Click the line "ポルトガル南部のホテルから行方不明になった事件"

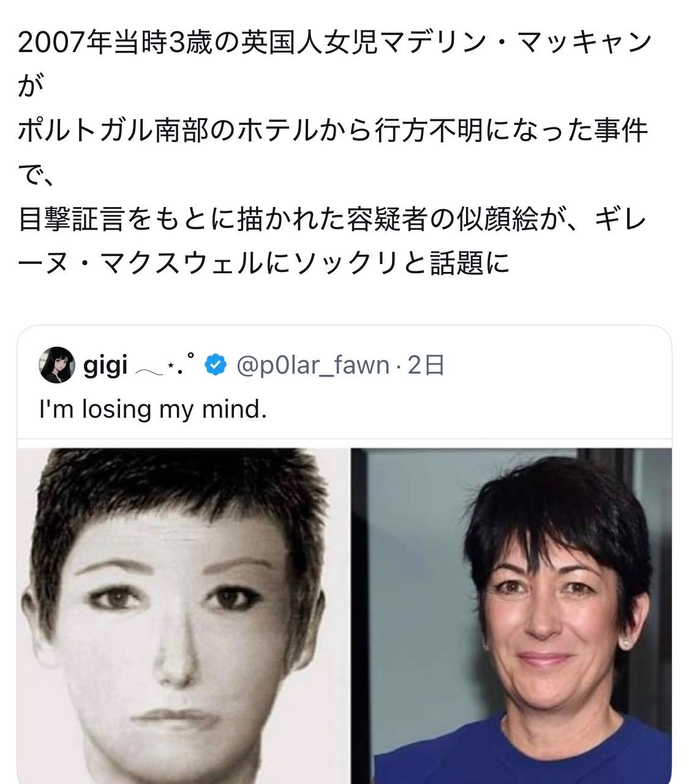click(333, 131)
